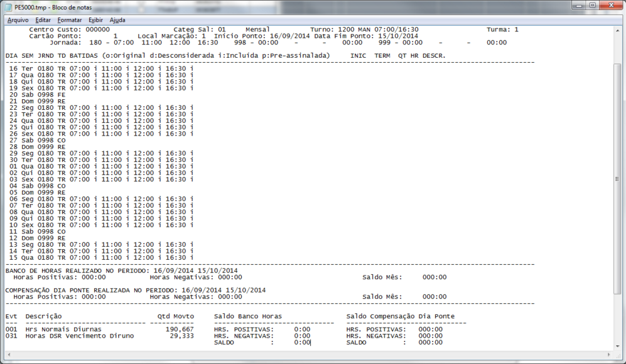Click the 'Qtd Movto' column header
The height and width of the screenshot is (364, 626).
tap(176, 316)
